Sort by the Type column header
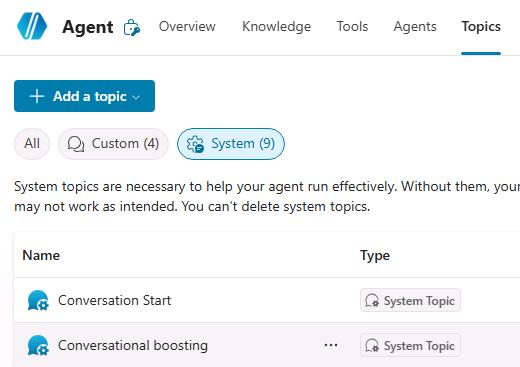This screenshot has width=520, height=367. point(375,255)
